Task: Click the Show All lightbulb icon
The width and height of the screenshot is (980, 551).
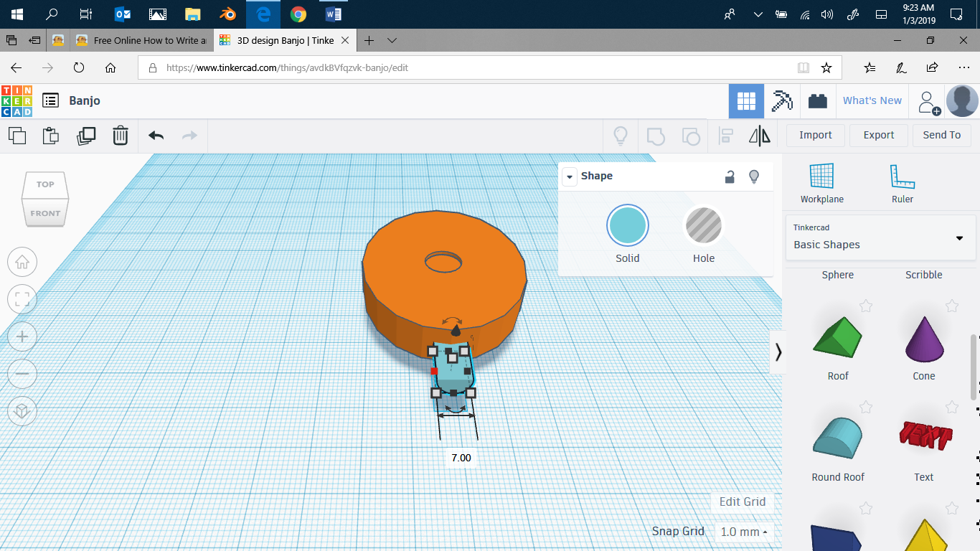Action: point(621,135)
